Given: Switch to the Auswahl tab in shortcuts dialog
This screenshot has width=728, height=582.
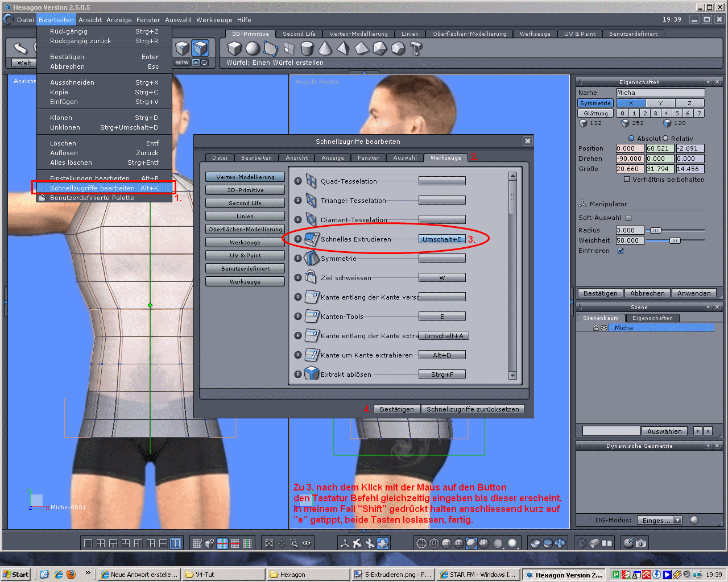Looking at the screenshot, I should (x=405, y=158).
